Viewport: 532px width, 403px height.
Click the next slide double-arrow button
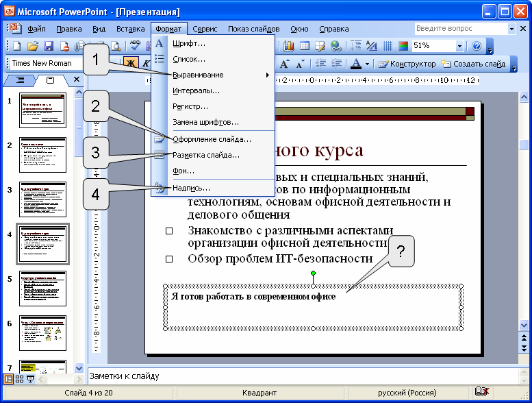coord(524,348)
